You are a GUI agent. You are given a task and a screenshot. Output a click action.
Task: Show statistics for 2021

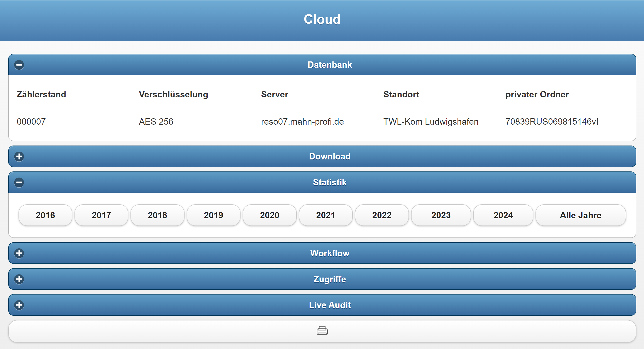[325, 215]
